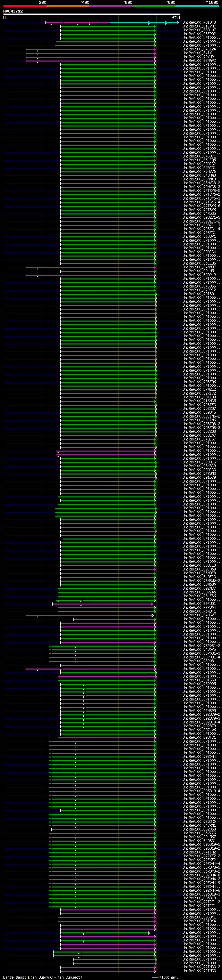Select hit UniRef100_B4L124

(x=199, y=49)
